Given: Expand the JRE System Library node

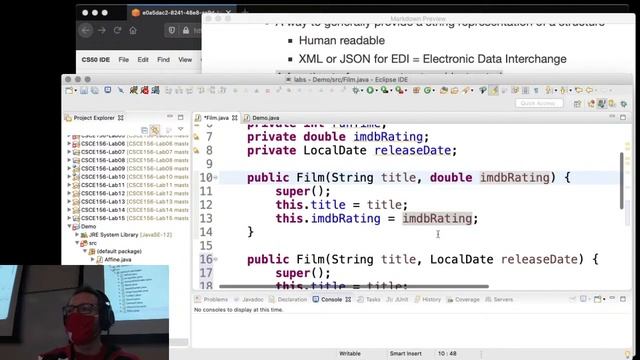Looking at the screenshot, I should (x=77, y=235).
